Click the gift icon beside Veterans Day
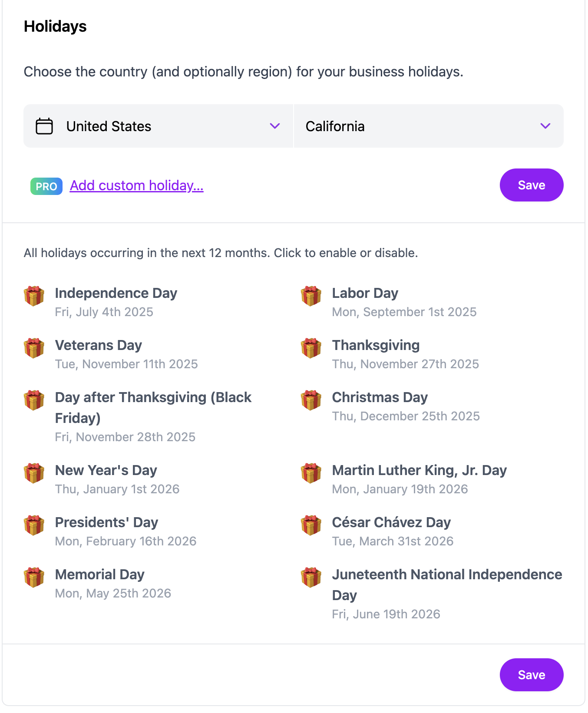Image resolution: width=588 pixels, height=713 pixels. (x=34, y=348)
